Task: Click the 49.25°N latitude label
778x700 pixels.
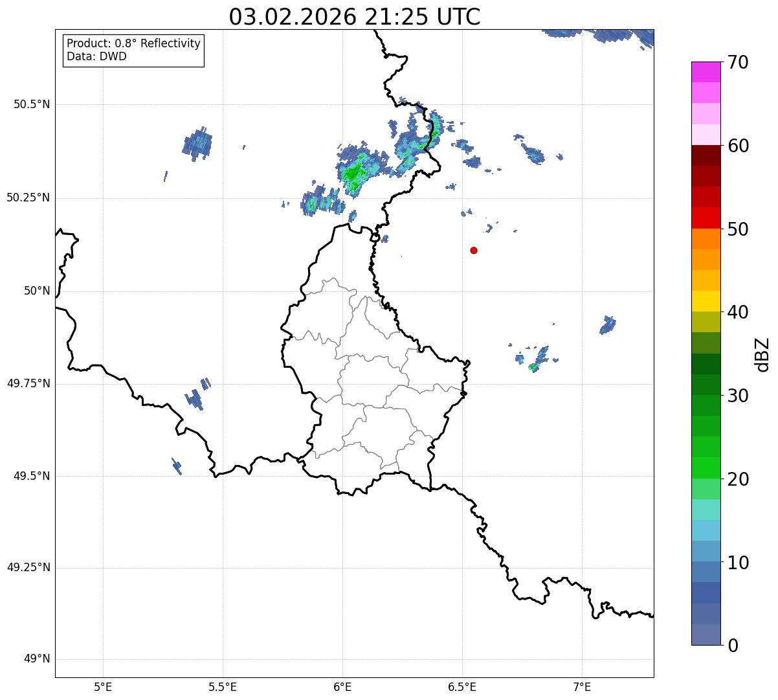Action: [x=28, y=568]
